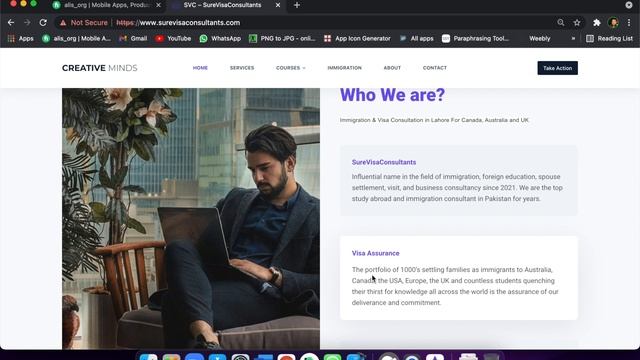Go to the HOME nav item
The image size is (640, 360).
[x=200, y=68]
